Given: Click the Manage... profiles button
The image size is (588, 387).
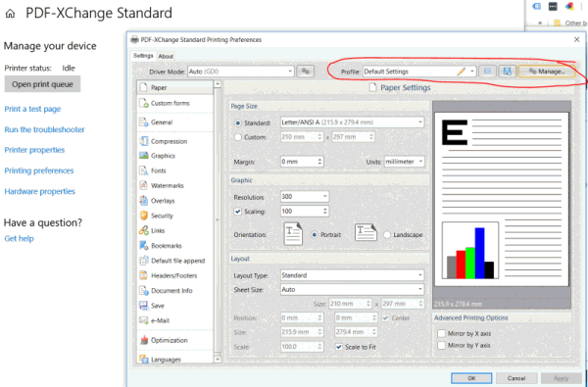Looking at the screenshot, I should [547, 72].
